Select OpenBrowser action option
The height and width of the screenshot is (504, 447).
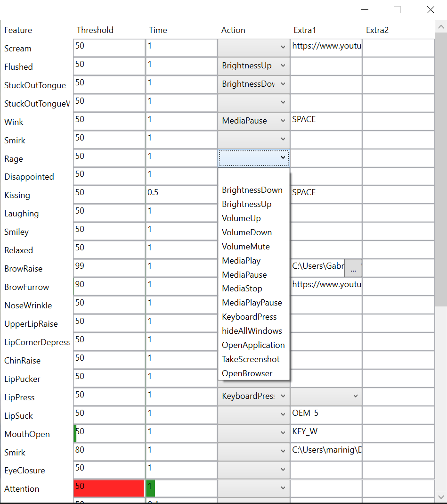pyautogui.click(x=254, y=373)
